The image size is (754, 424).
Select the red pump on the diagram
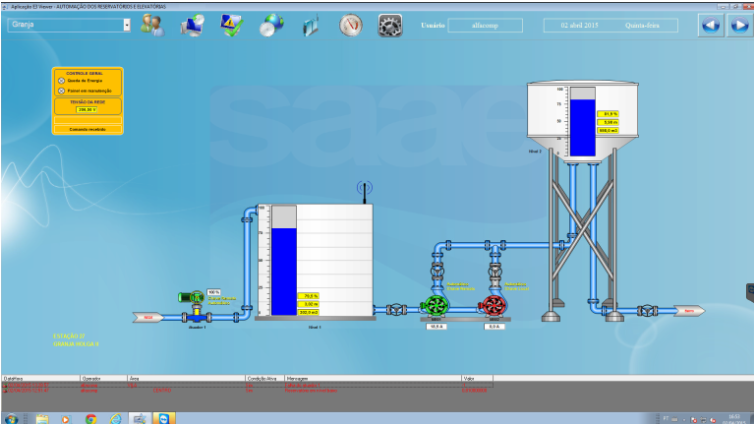pos(492,306)
